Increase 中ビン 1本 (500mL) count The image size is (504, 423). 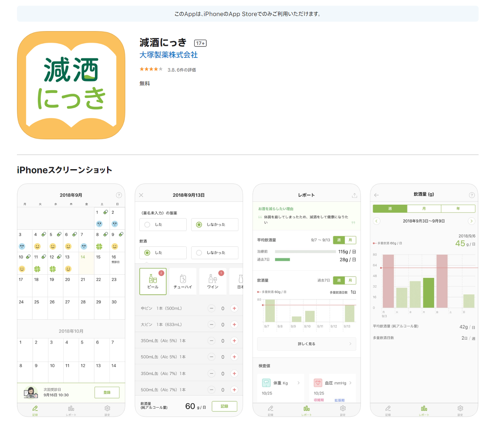[x=234, y=308]
